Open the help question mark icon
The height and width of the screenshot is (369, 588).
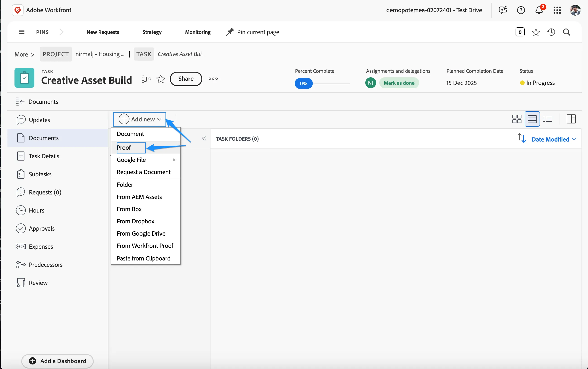click(521, 10)
